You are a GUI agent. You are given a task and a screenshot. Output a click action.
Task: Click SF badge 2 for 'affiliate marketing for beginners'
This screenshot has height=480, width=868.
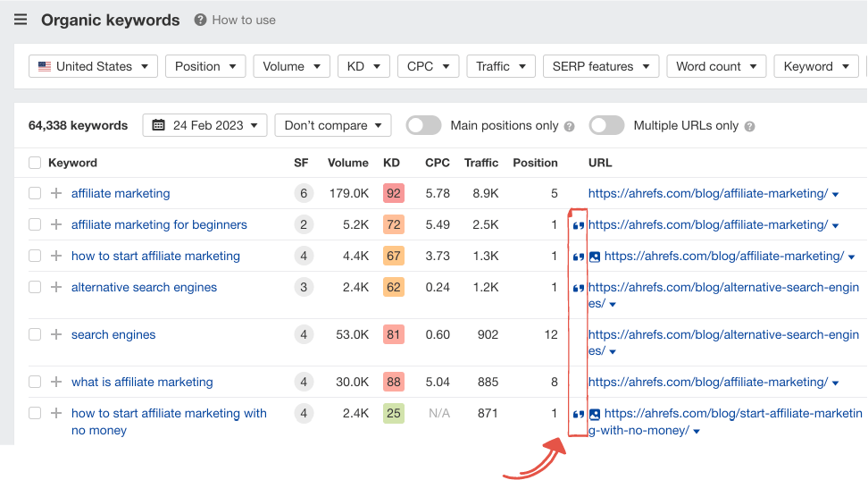[x=304, y=224]
